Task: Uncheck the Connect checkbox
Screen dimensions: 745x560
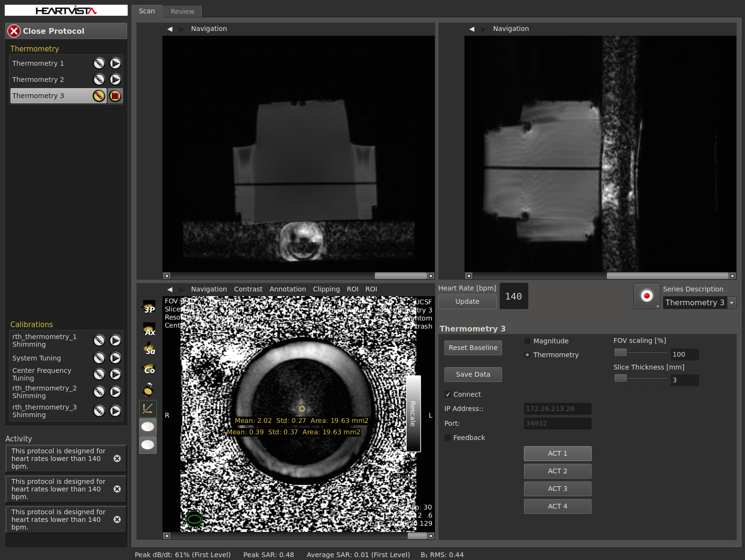Action: pyautogui.click(x=448, y=394)
